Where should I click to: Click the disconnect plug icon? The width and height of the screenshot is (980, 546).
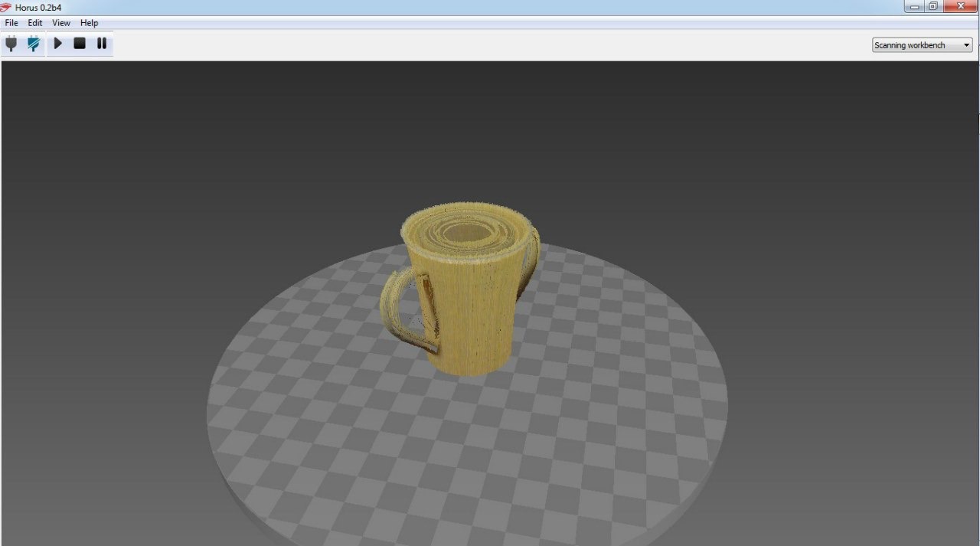pyautogui.click(x=34, y=44)
